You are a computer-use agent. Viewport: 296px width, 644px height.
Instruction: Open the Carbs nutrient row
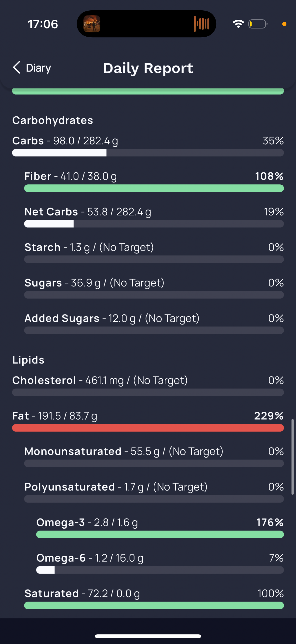148,146
